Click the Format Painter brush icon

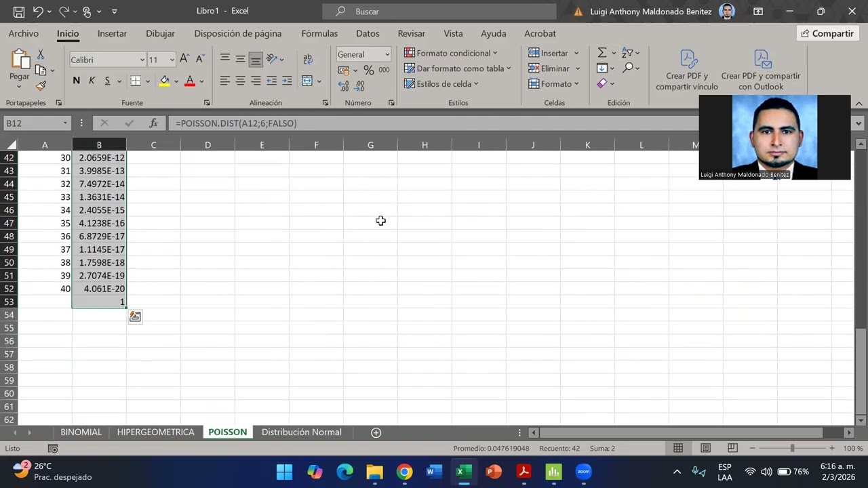coord(41,86)
